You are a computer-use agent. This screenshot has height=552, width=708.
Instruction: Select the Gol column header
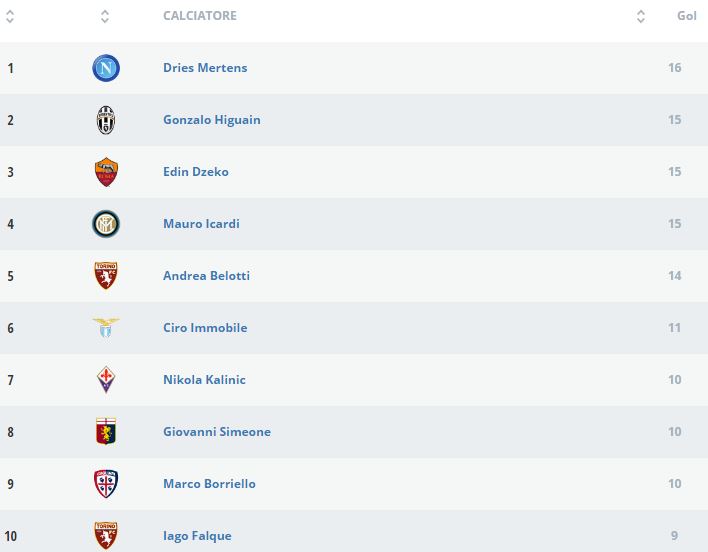(687, 16)
